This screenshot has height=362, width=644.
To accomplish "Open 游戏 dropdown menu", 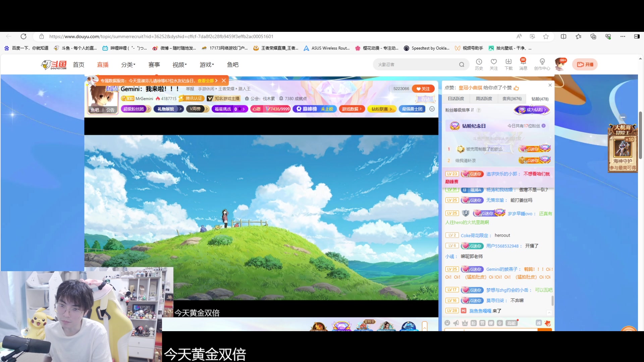I will (x=207, y=64).
